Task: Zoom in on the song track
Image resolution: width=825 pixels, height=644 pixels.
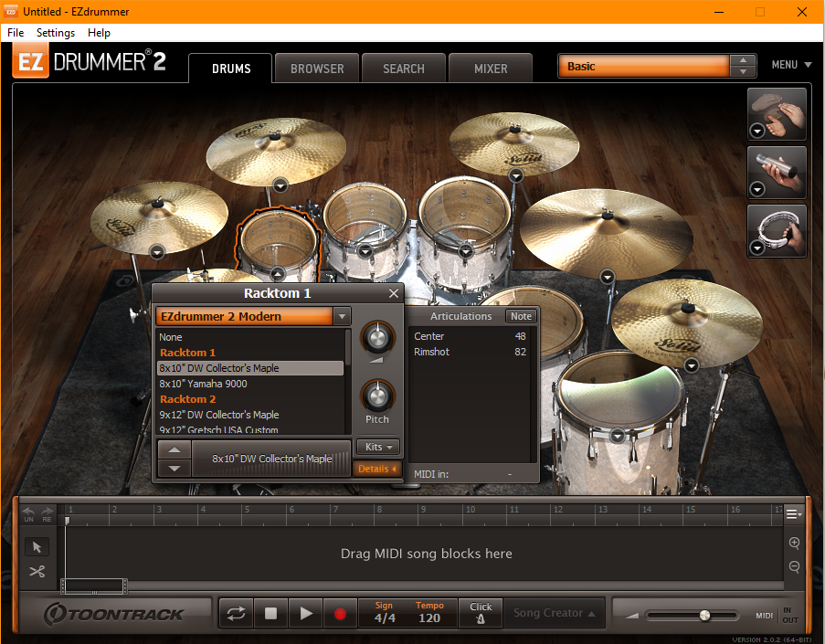Action: click(x=795, y=543)
